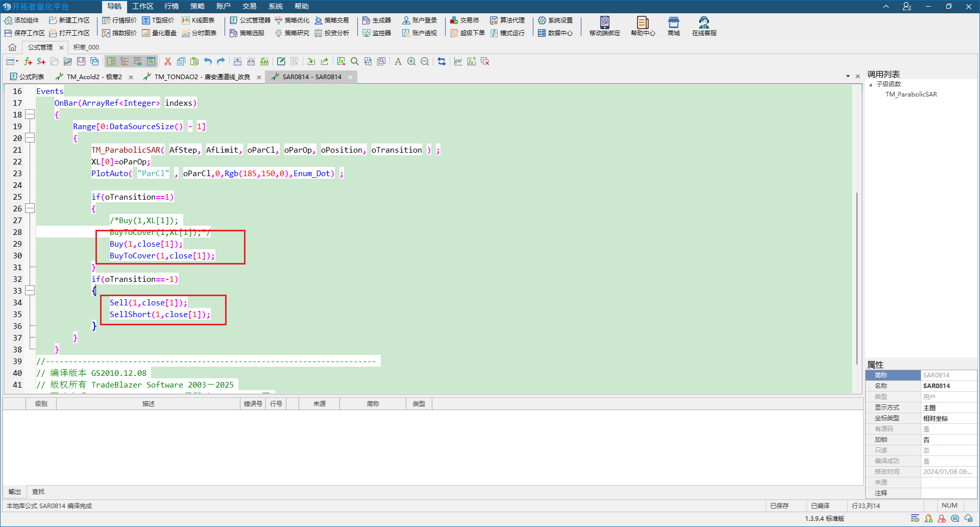Click 保存工作区 button
This screenshot has height=527, width=980.
24,33
